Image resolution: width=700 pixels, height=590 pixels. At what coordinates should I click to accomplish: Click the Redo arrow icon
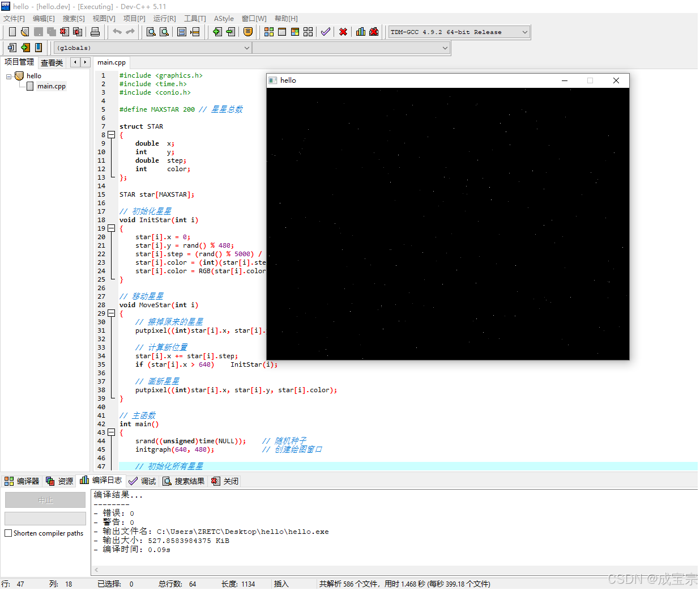coord(130,32)
